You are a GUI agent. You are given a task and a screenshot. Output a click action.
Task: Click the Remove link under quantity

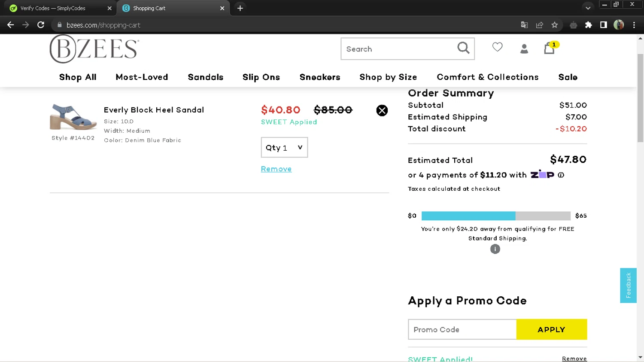tap(276, 169)
